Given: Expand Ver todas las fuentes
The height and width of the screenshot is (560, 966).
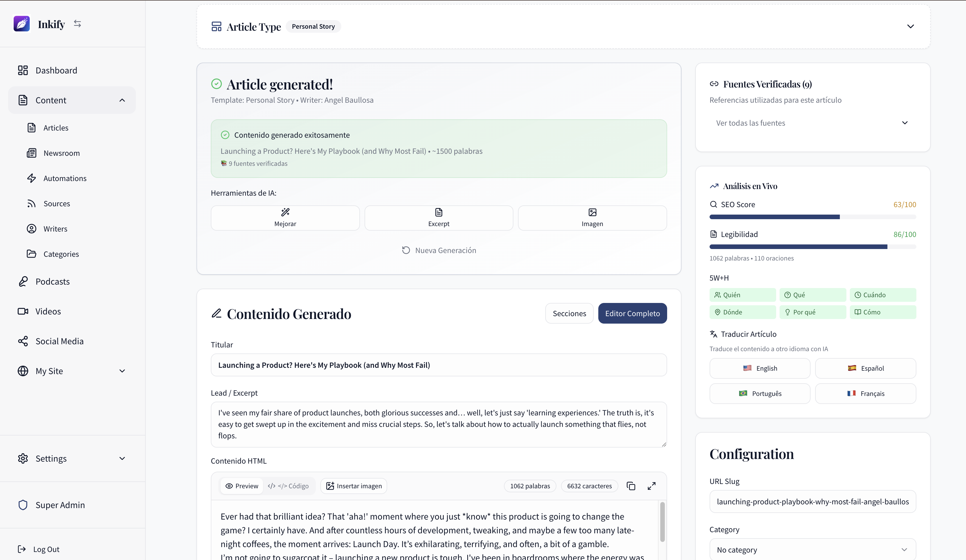Looking at the screenshot, I should click(813, 123).
